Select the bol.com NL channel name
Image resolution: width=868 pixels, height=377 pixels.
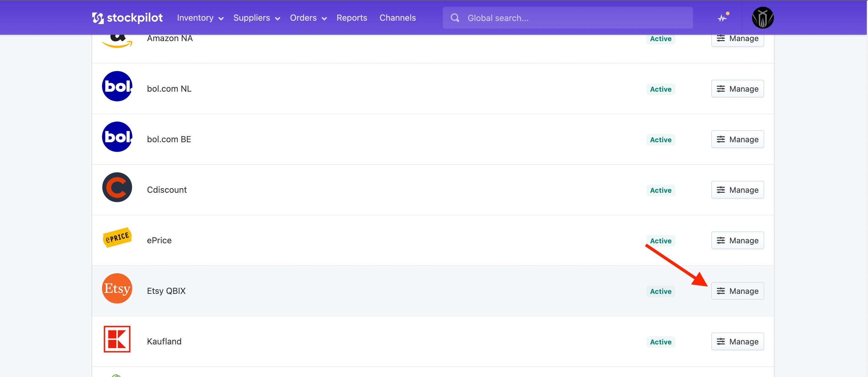click(x=169, y=89)
